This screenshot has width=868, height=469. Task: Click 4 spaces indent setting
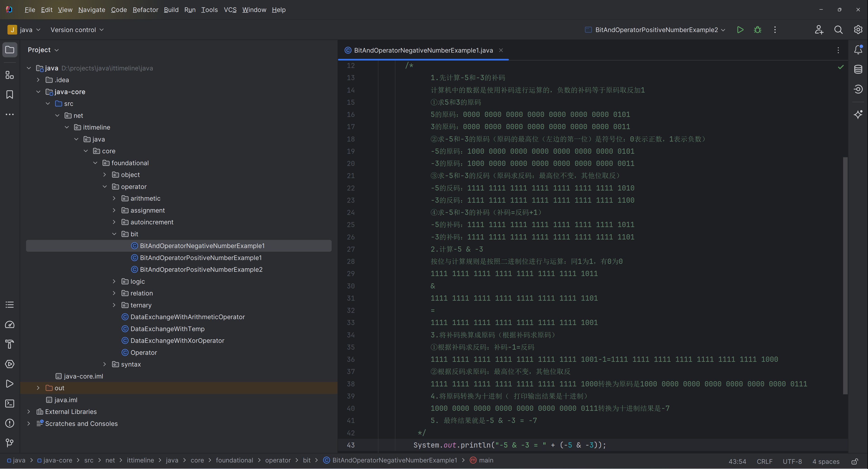826,461
